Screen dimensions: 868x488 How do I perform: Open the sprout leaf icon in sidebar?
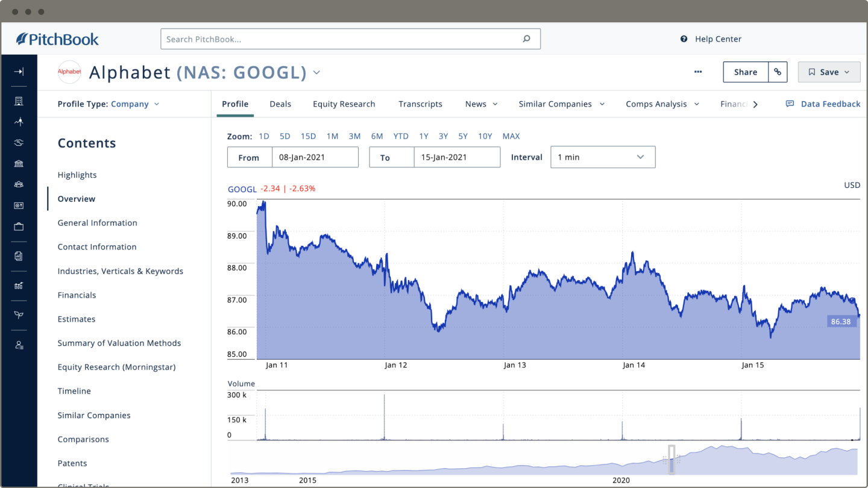tap(19, 315)
